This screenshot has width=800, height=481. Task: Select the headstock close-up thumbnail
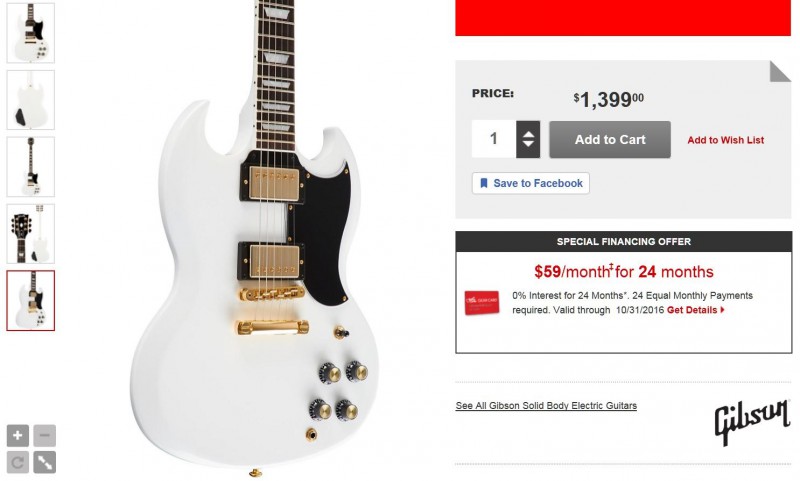[x=31, y=234]
